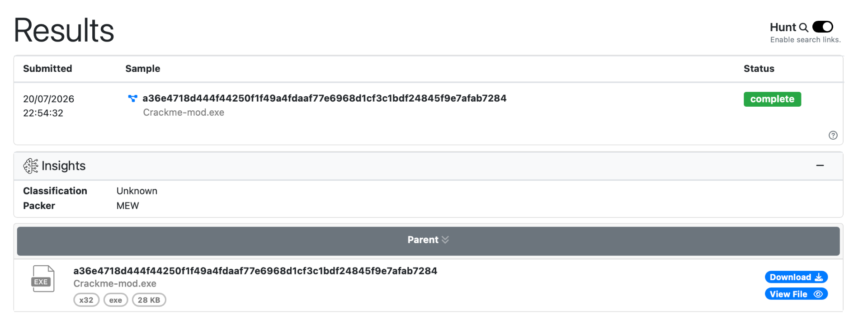Click the blue process tree icon beside sample hash
Screen dimensions: 868x334
coord(132,98)
